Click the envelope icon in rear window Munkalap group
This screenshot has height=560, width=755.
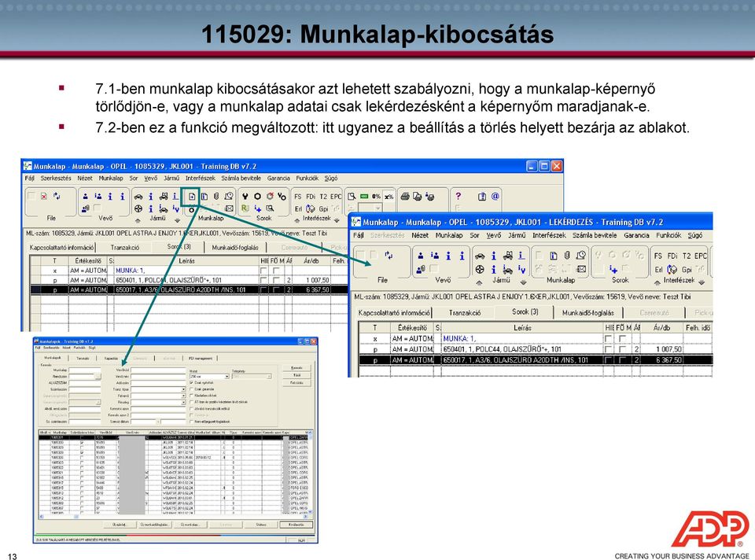(229, 208)
